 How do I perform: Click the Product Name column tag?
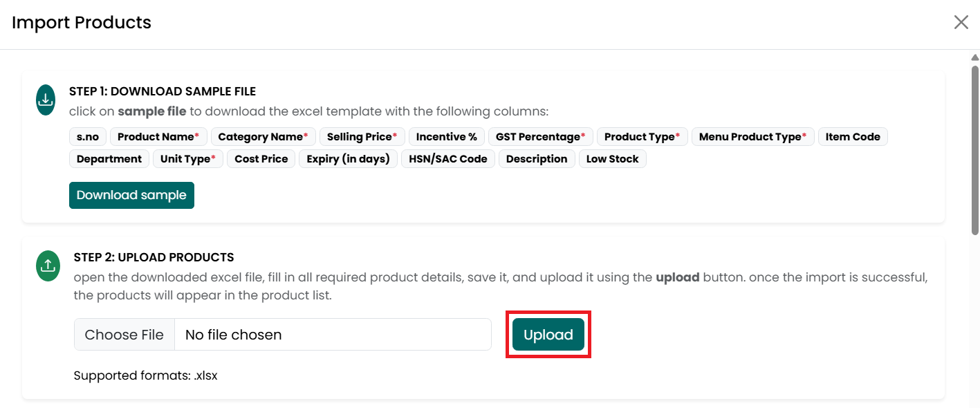pyautogui.click(x=158, y=137)
